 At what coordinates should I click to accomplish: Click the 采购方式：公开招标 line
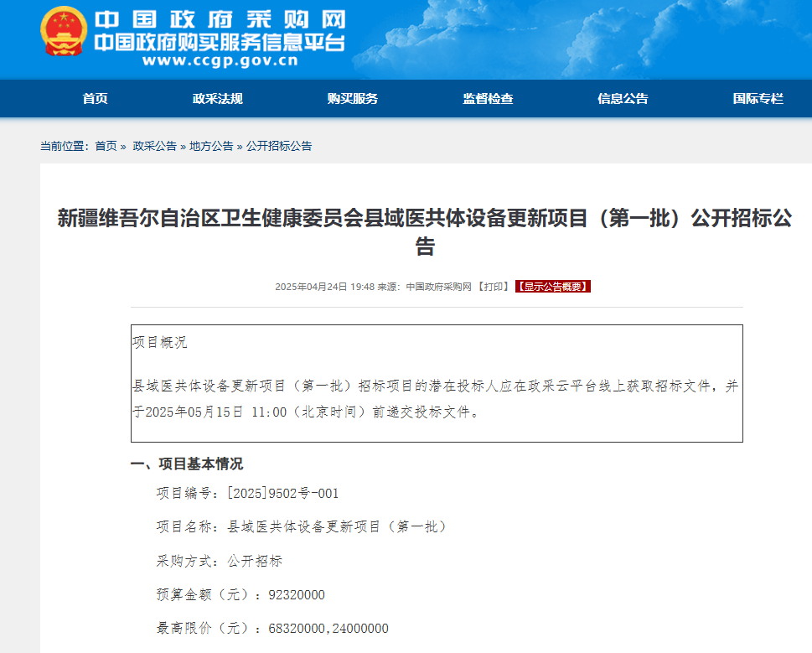(220, 561)
